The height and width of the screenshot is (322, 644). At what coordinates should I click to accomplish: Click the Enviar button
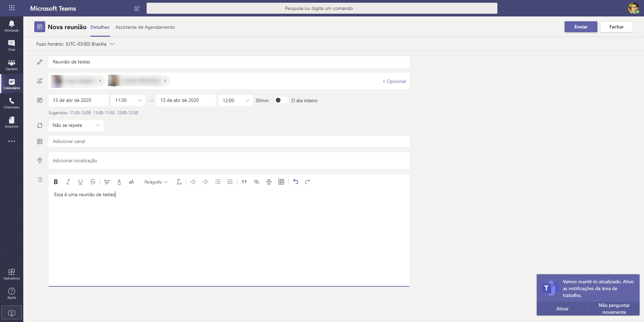[x=581, y=27]
